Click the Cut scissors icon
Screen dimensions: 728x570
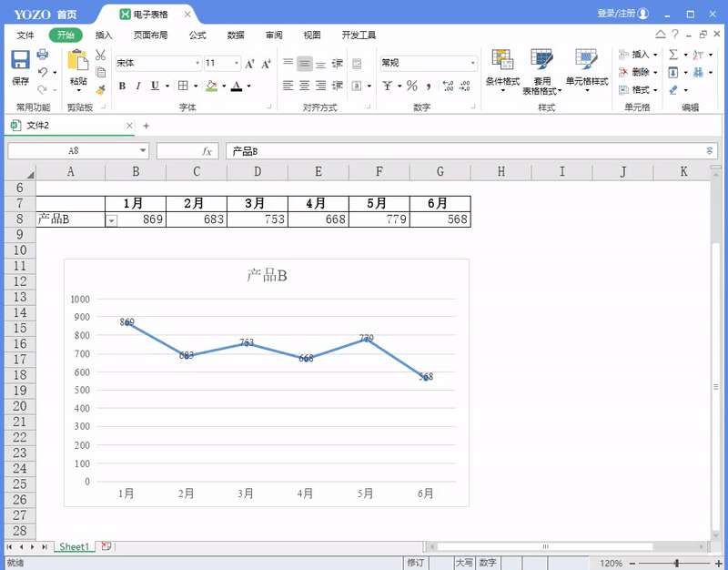pyautogui.click(x=100, y=56)
